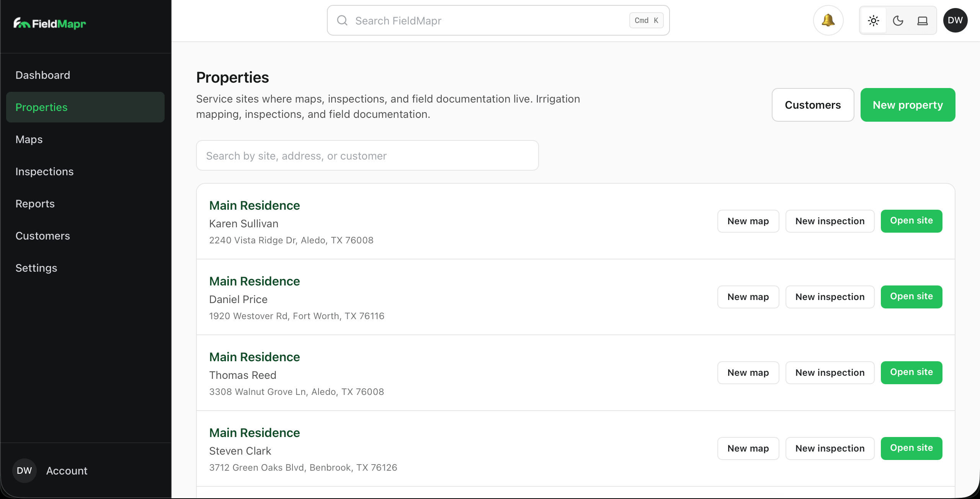
Task: Start new inspection for Daniel Price
Action: (x=830, y=297)
